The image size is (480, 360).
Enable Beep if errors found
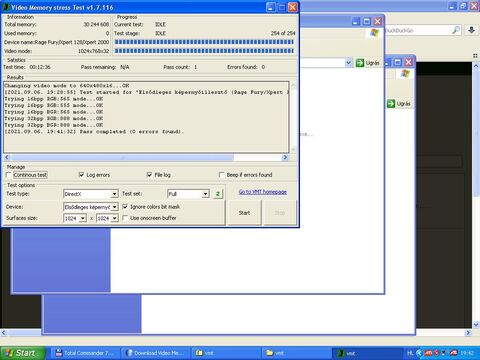[x=221, y=175]
